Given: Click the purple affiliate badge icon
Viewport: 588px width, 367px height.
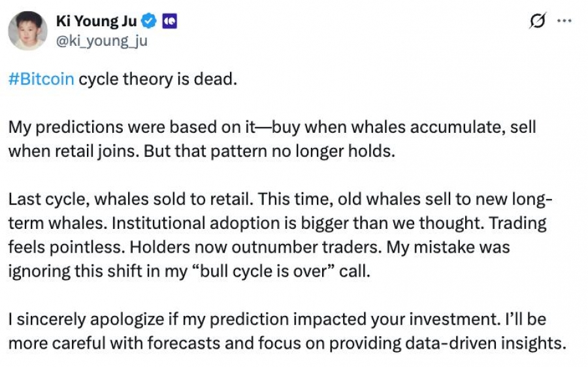Looking at the screenshot, I should point(169,22).
